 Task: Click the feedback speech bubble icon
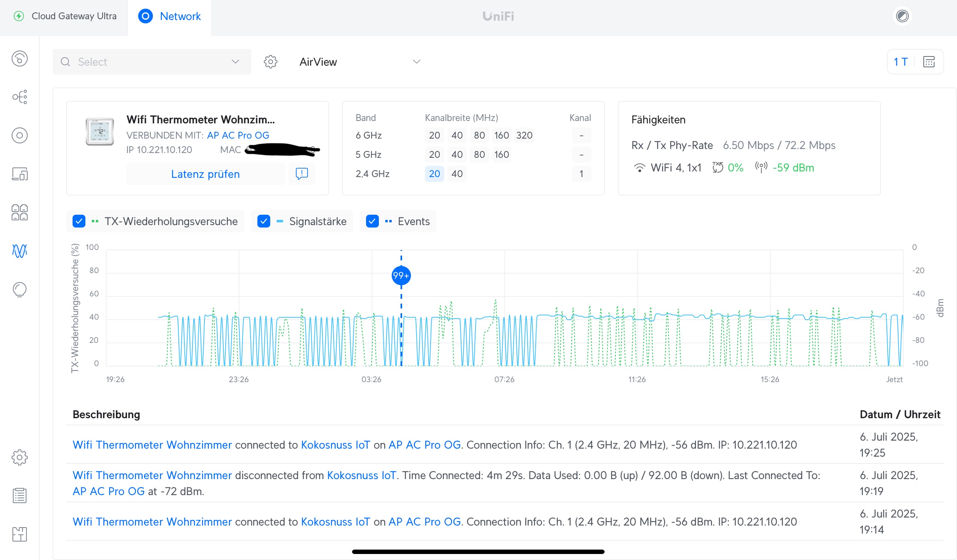coord(301,173)
